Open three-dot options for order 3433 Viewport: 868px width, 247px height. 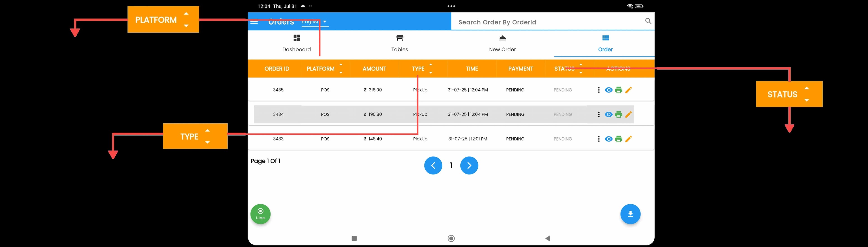click(598, 139)
